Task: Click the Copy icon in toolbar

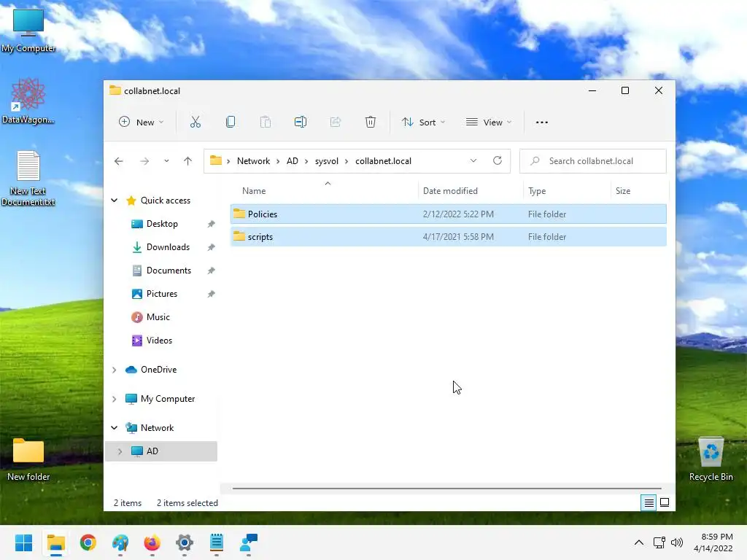Action: [x=230, y=122]
